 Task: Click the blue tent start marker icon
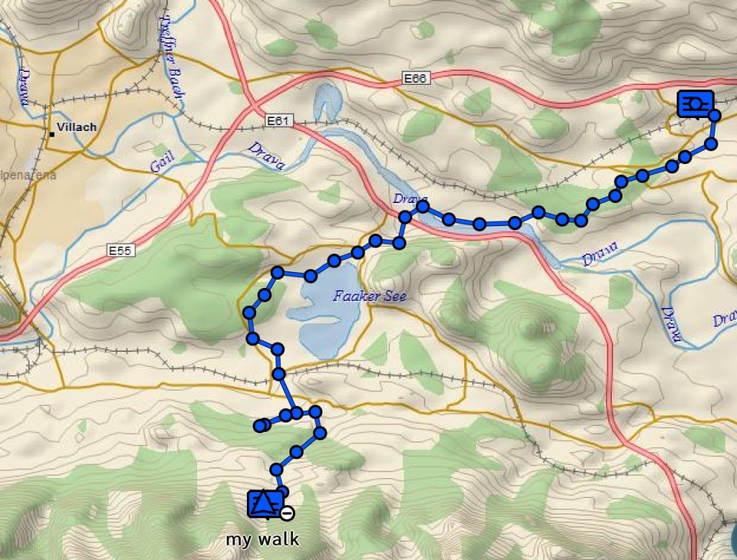pos(266,504)
